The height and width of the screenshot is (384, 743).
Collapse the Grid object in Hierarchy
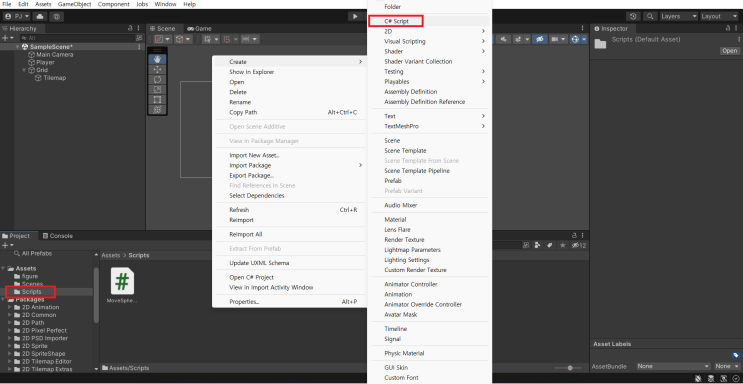coord(24,70)
